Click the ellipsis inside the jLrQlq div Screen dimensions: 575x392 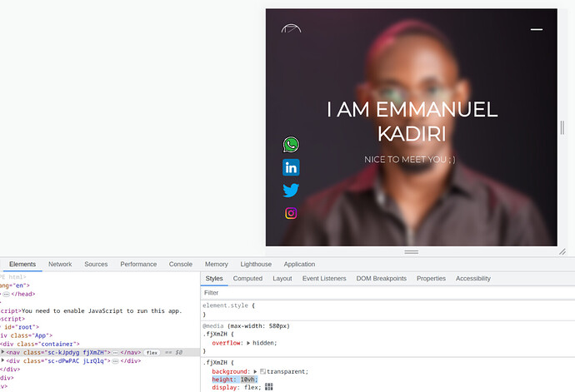[x=115, y=361]
